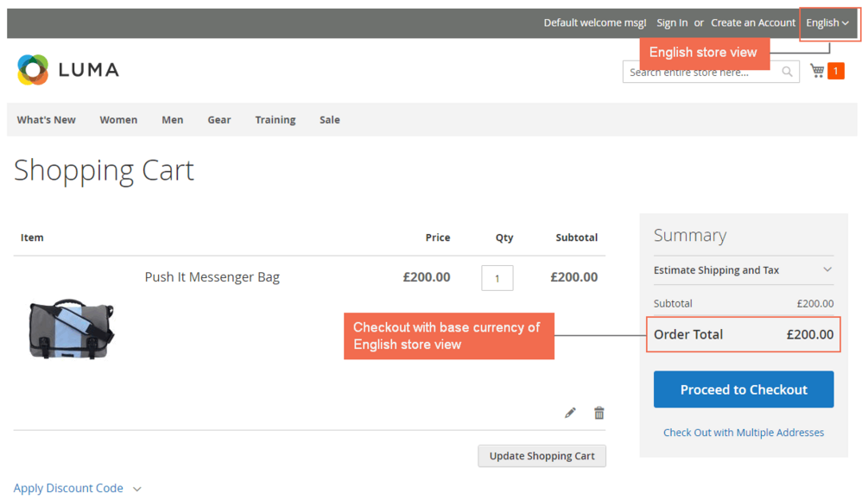Open the shopping cart icon
The width and height of the screenshot is (868, 500).
click(x=817, y=71)
